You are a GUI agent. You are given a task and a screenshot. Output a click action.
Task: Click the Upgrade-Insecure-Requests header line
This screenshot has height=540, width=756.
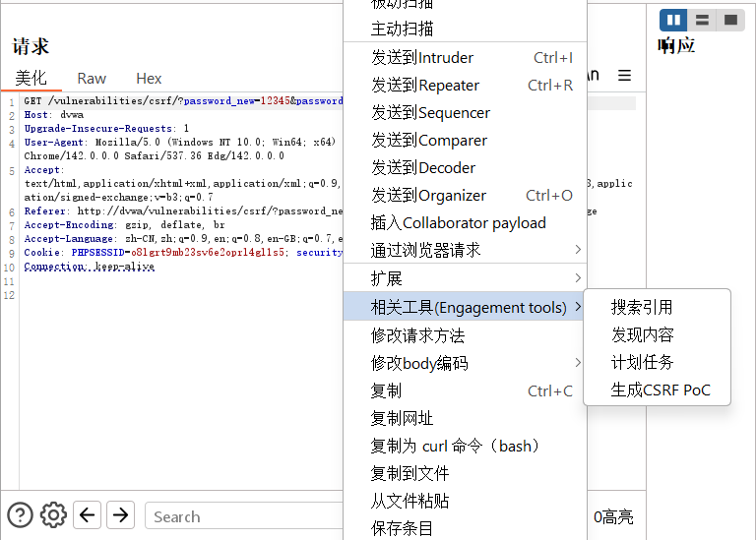pyautogui.click(x=106, y=128)
